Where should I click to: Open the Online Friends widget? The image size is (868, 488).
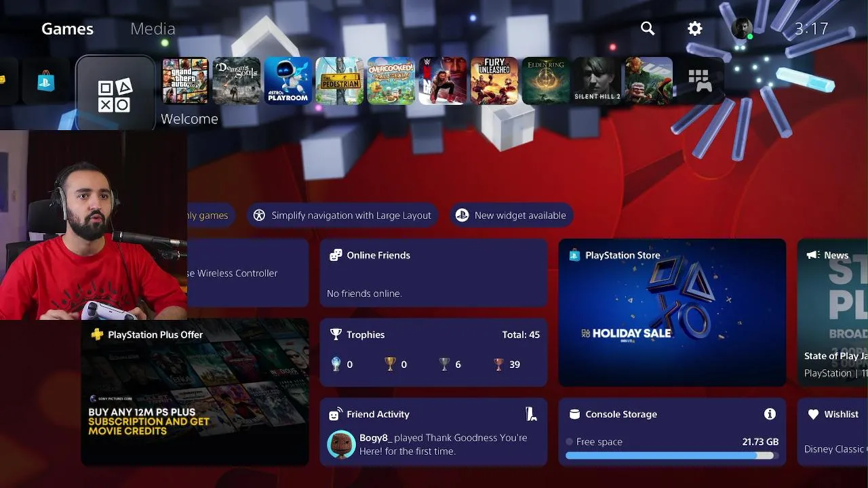[x=433, y=272]
